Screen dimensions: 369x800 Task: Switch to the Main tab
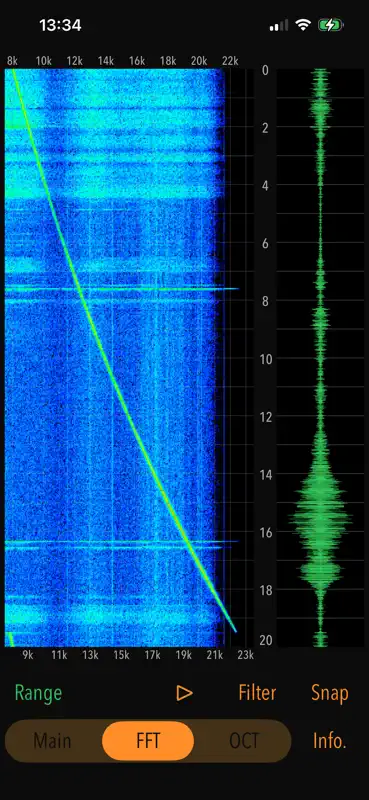52,740
